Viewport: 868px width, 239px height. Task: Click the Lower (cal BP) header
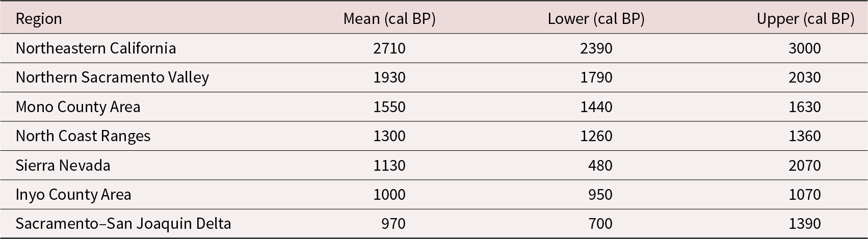[596, 19]
